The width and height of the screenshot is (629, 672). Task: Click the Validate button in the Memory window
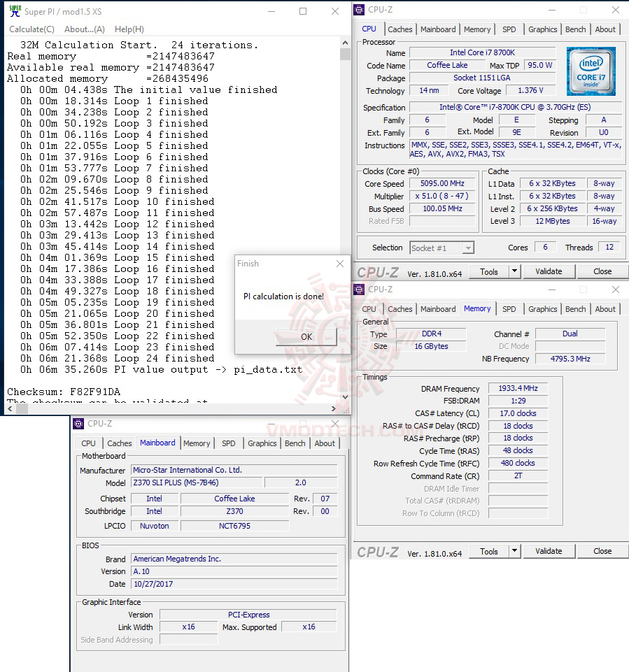(549, 551)
